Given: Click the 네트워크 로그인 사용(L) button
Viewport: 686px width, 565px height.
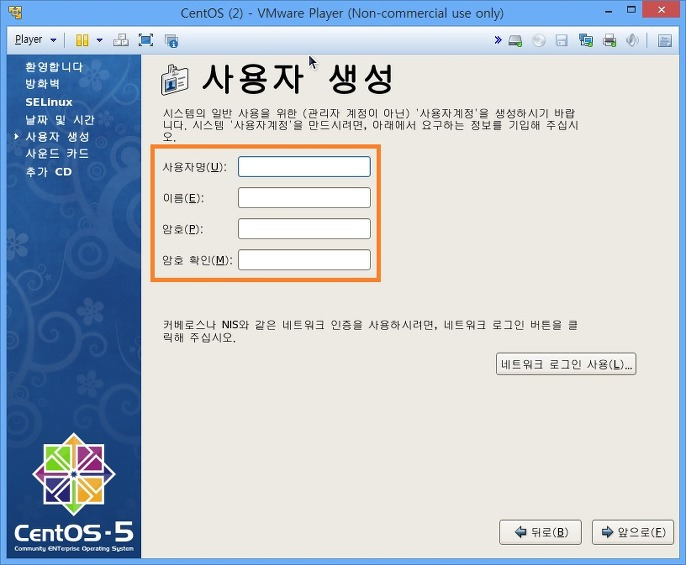Looking at the screenshot, I should 566,364.
